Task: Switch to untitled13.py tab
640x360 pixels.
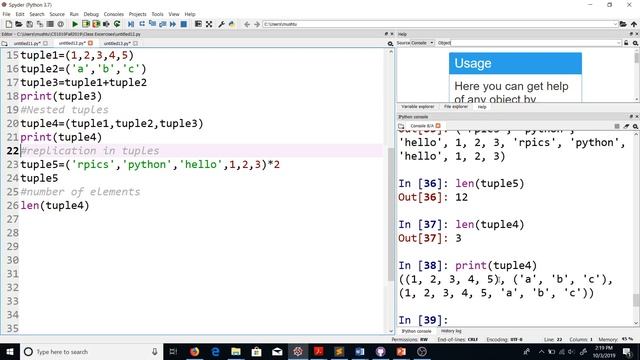Action: click(117, 43)
